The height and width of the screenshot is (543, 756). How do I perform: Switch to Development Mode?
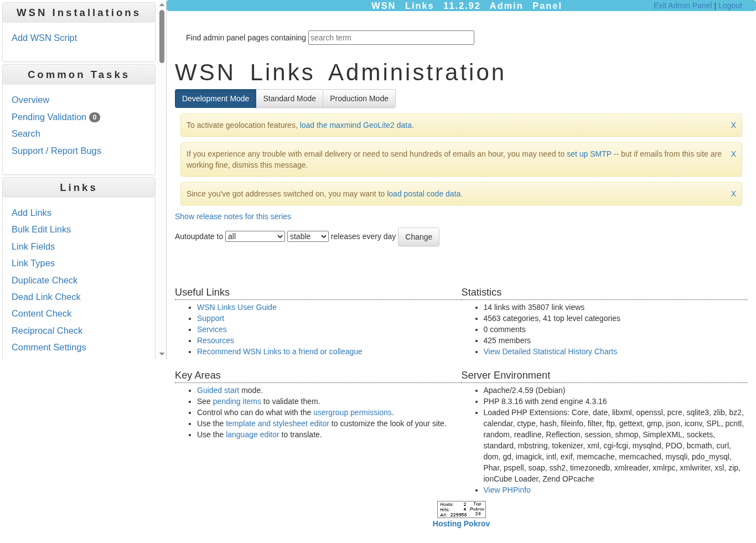coord(215,99)
